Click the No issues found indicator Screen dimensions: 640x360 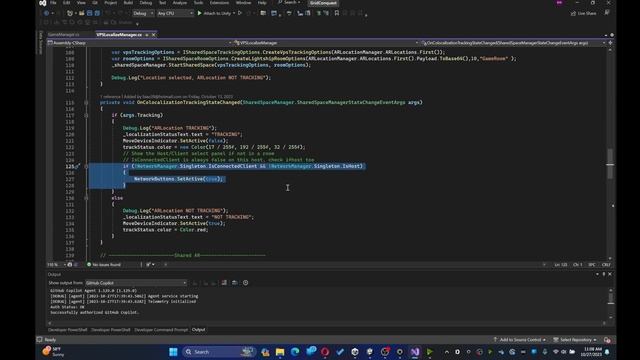point(104,264)
